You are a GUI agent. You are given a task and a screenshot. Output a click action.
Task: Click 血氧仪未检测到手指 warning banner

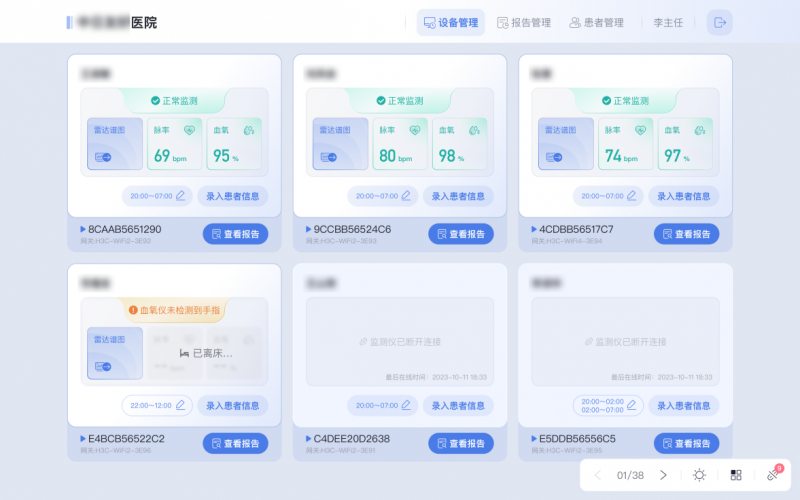(x=174, y=310)
